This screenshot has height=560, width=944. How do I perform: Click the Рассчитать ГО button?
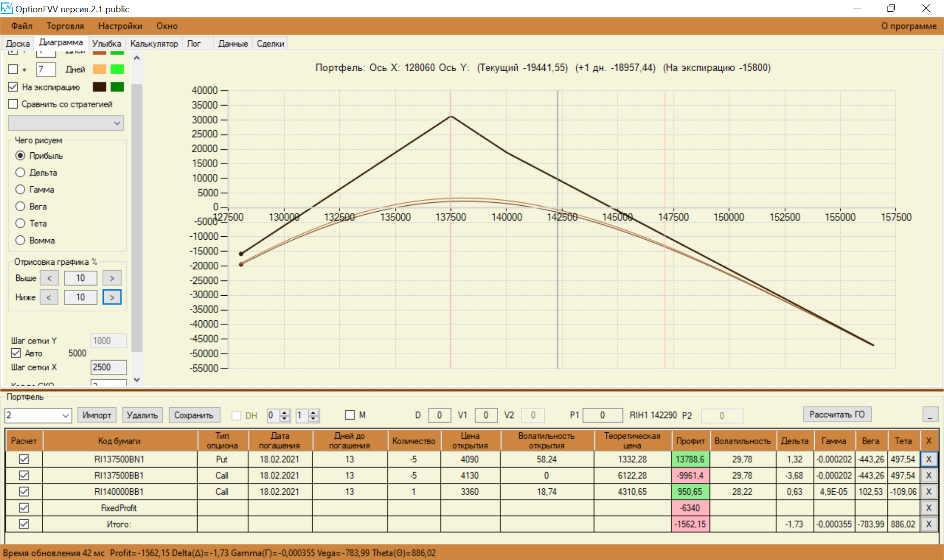(x=837, y=415)
